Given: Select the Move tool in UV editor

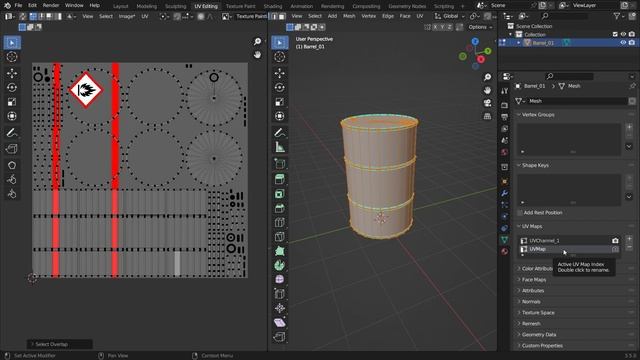Looking at the screenshot, I should click(x=12, y=73).
